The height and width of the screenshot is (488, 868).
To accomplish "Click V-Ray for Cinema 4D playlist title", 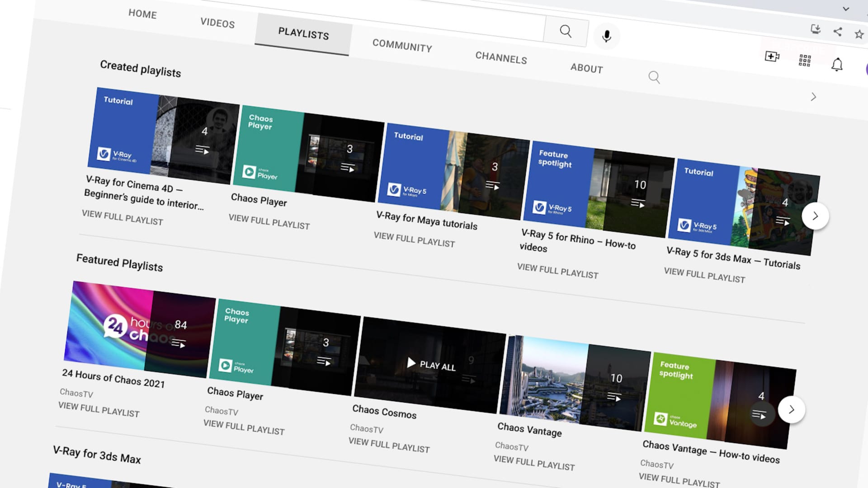I will 144,193.
